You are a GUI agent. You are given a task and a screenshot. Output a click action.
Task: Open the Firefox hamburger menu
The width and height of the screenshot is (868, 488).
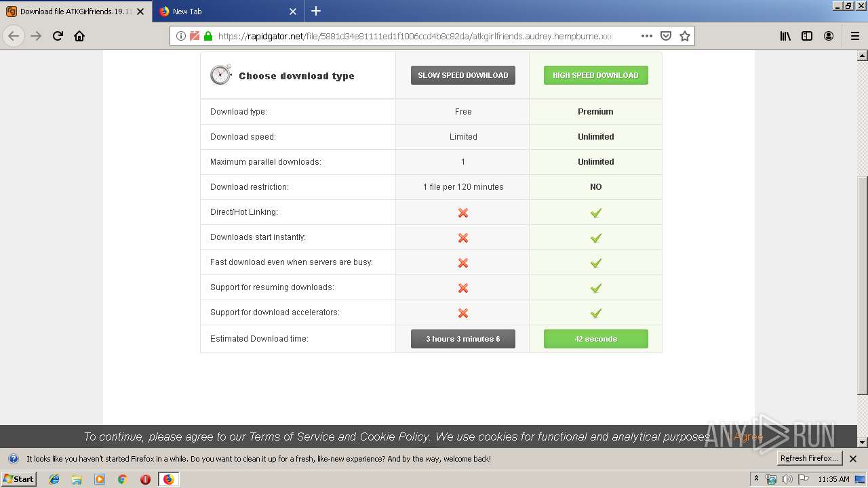click(x=855, y=36)
